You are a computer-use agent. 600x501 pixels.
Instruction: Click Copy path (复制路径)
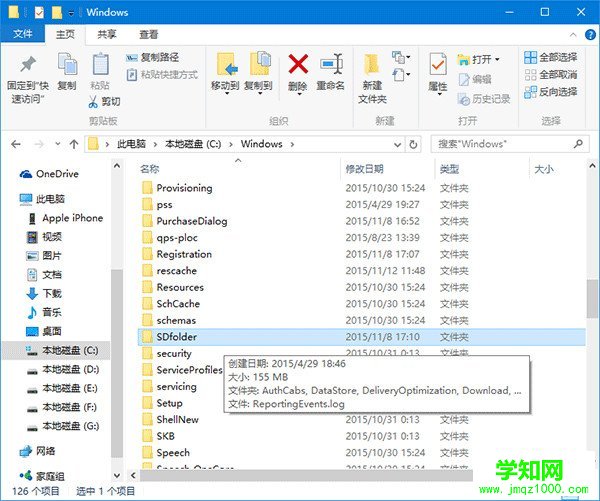(x=152, y=57)
